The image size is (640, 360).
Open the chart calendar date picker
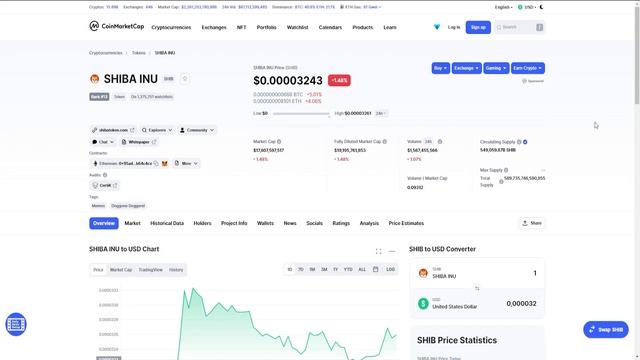(376, 269)
